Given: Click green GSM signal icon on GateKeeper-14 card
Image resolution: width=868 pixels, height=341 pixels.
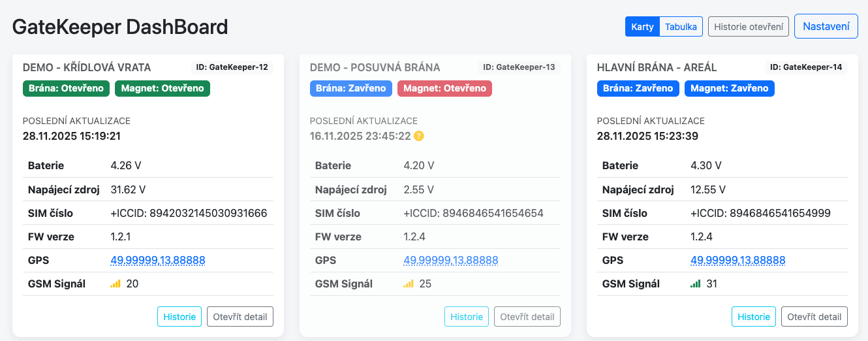Looking at the screenshot, I should pos(696,284).
